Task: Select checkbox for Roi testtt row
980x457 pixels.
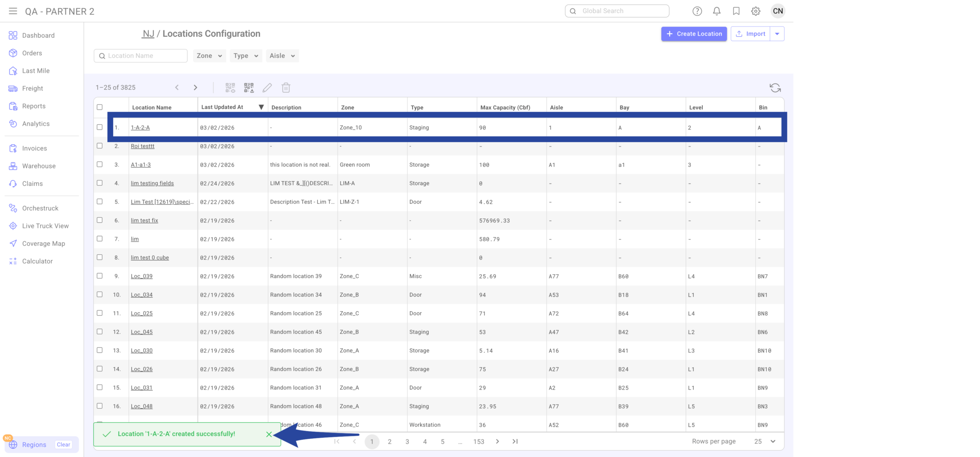Action: coord(100,146)
